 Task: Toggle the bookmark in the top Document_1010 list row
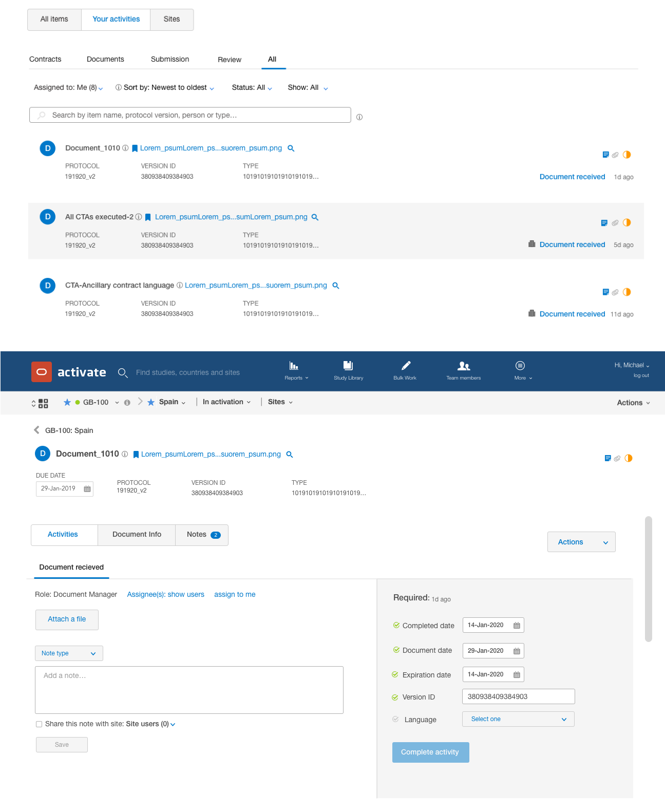click(135, 148)
